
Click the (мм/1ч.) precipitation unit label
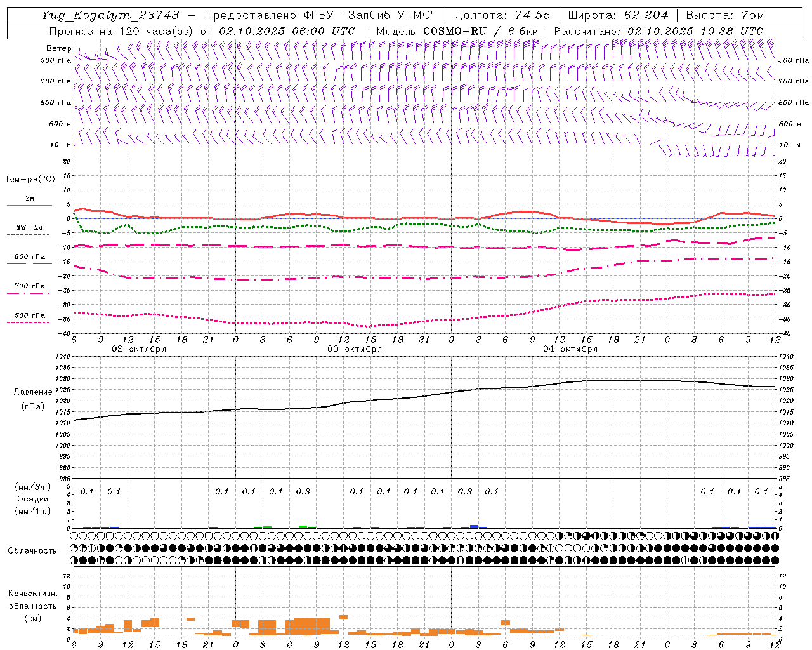[x=33, y=511]
